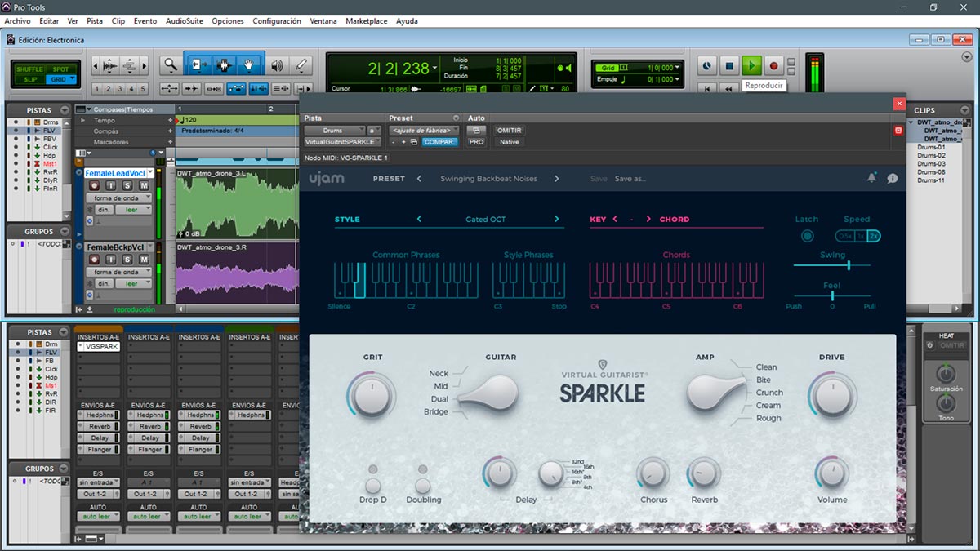
Task: Open the ajuste de fábrica preset dropdown
Action: (x=425, y=131)
